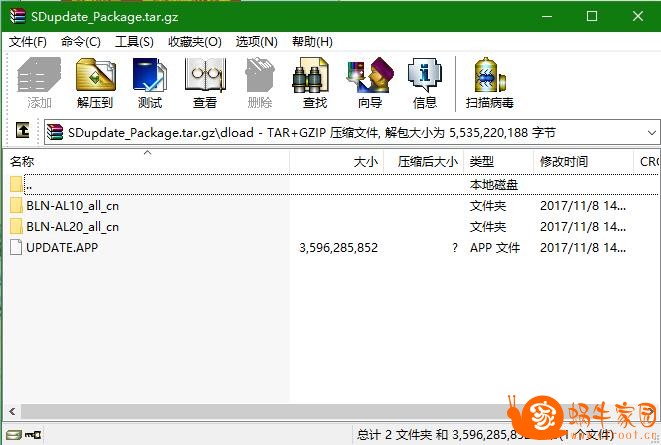This screenshot has width=661, height=445.
Task: Click the Delete (删除) toolbar icon
Action: (x=260, y=75)
